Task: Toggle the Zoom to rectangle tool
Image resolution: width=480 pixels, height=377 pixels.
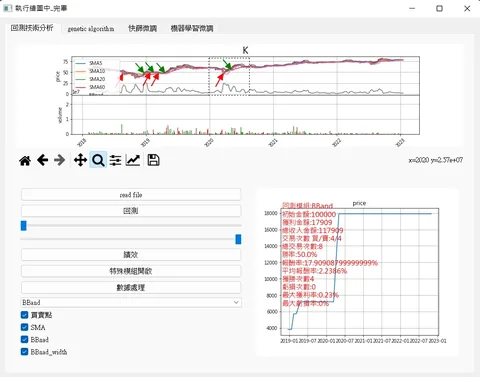Action: [x=98, y=160]
